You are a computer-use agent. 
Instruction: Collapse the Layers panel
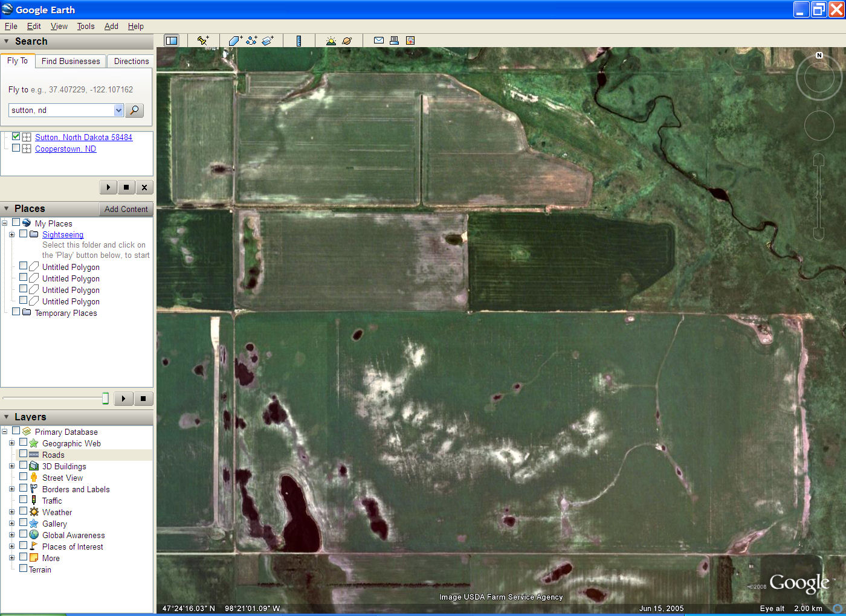[7, 417]
